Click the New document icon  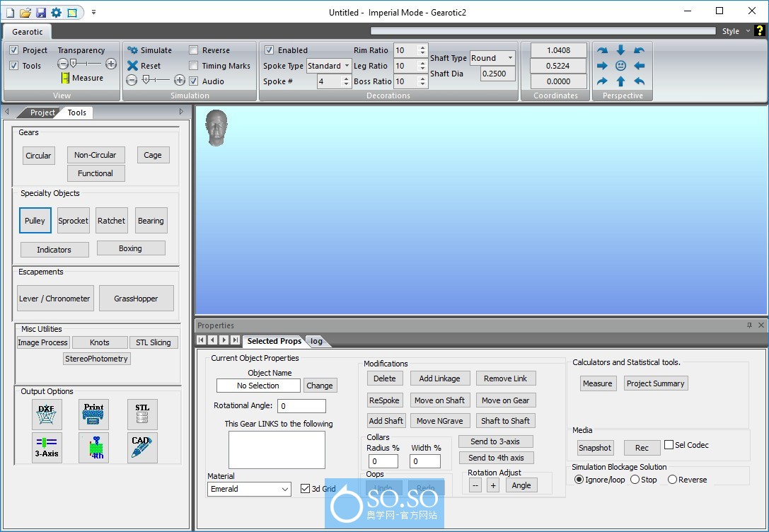[11, 12]
